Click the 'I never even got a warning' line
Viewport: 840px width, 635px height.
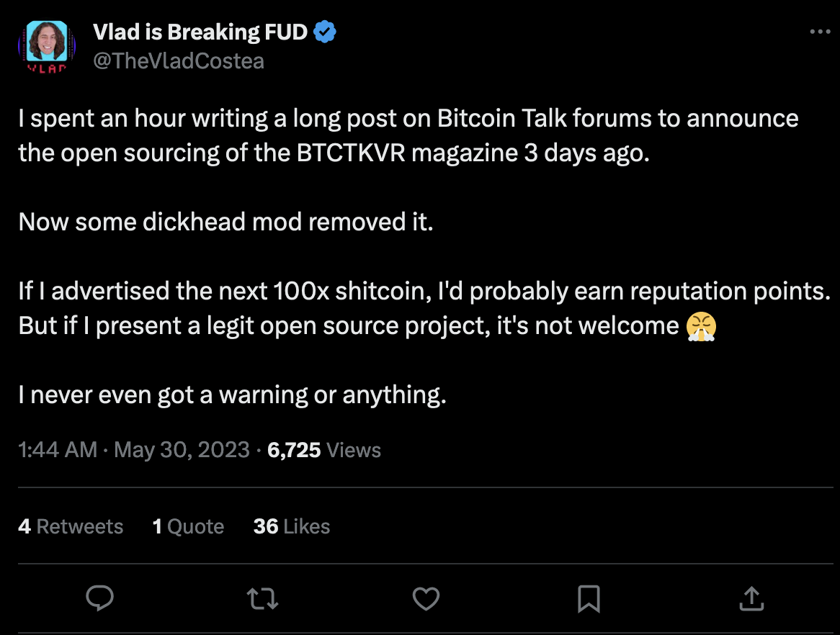pyautogui.click(x=233, y=395)
